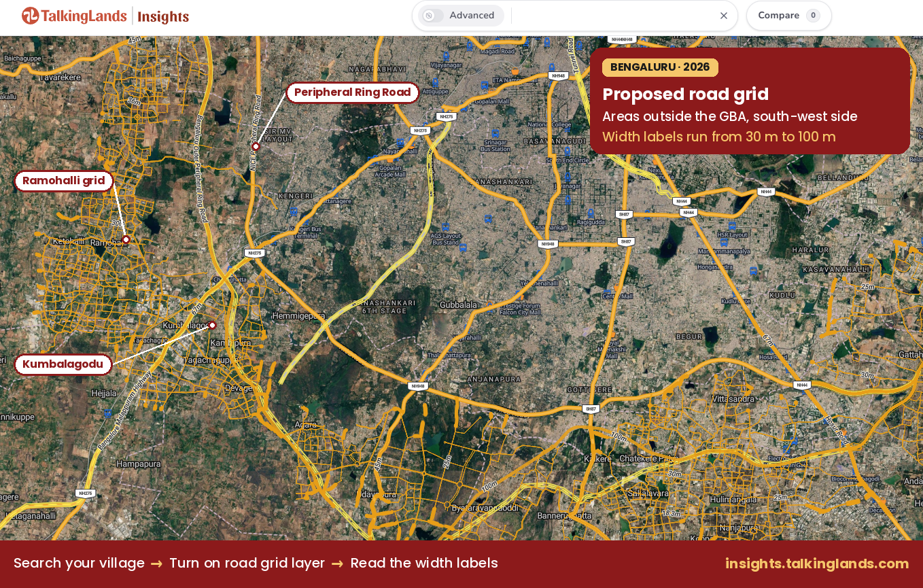Click the BEGUR area label
Screen dimensions: 923x588
(x=689, y=336)
